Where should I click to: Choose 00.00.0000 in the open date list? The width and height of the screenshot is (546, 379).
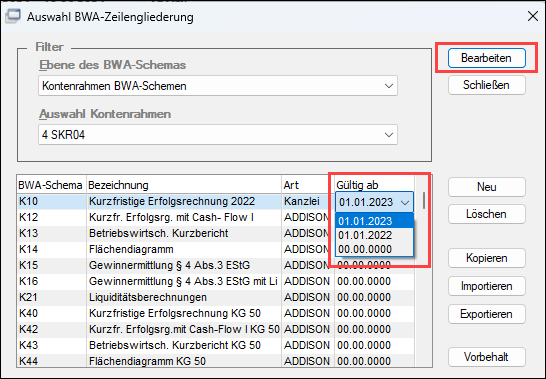pyautogui.click(x=374, y=249)
